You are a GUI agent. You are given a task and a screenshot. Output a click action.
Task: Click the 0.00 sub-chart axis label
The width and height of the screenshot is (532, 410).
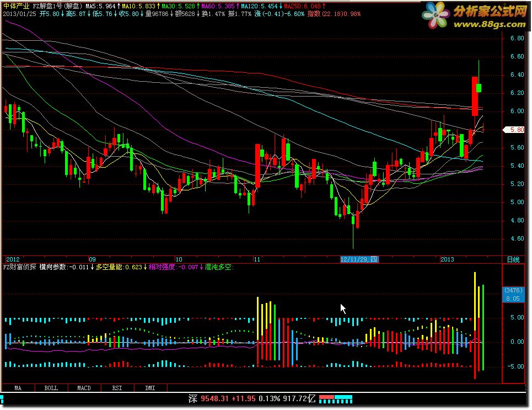point(518,342)
